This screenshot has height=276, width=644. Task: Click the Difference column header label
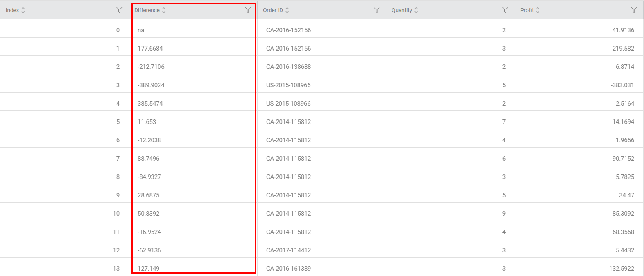coord(147,10)
